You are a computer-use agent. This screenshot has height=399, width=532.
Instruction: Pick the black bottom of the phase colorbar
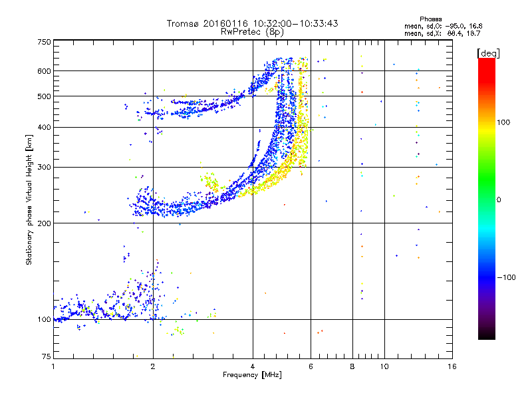(487, 336)
